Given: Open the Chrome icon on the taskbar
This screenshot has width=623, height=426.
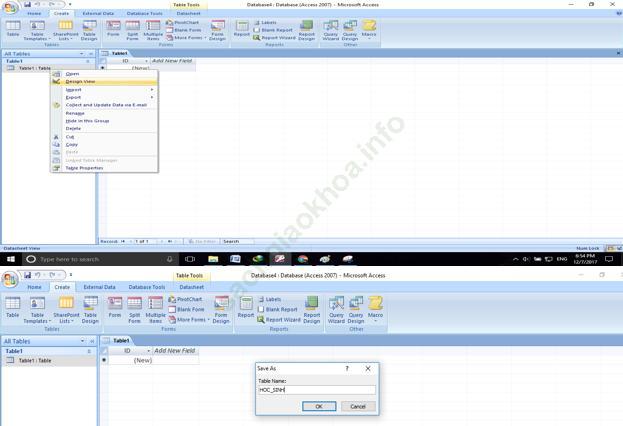Looking at the screenshot, I should (x=303, y=259).
